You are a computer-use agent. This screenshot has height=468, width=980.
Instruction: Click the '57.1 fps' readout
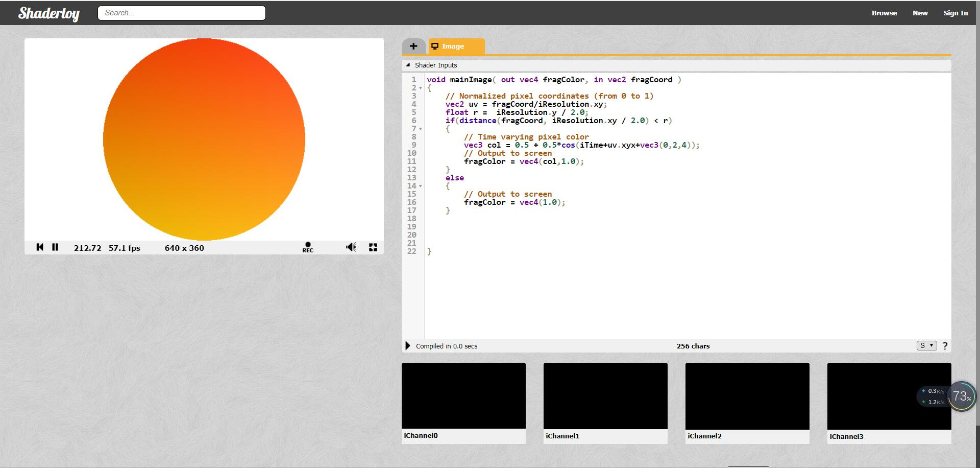124,248
